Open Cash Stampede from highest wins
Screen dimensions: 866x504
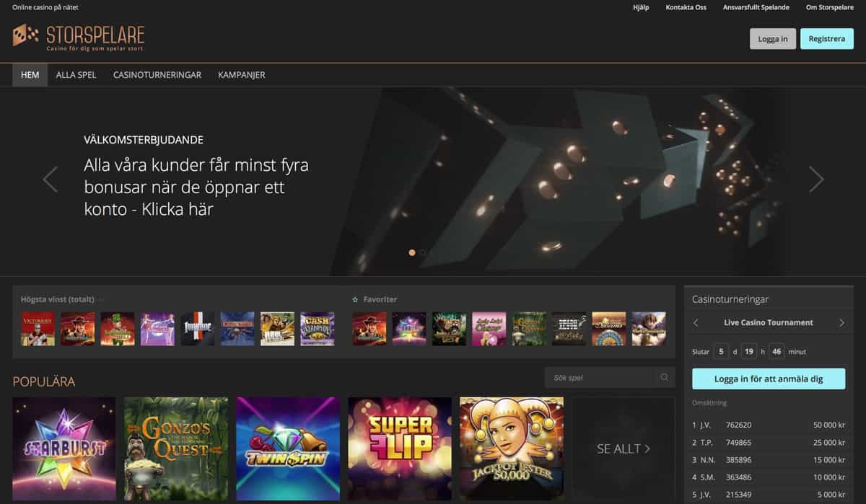click(318, 329)
